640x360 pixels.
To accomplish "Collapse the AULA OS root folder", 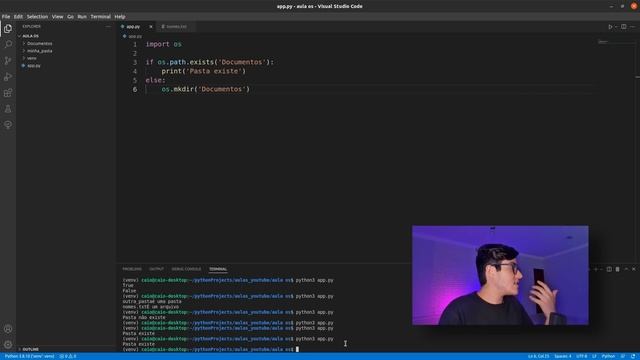I will (x=31, y=36).
